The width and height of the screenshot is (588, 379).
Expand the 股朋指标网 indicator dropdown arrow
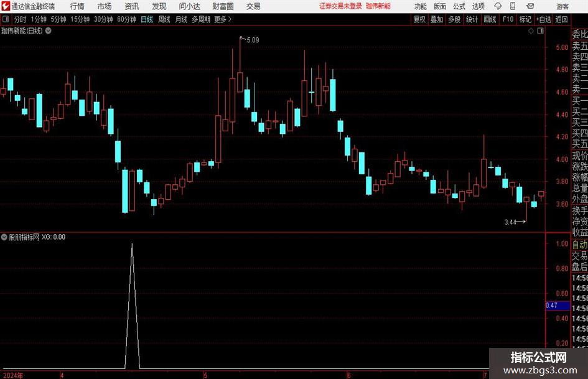4,237
